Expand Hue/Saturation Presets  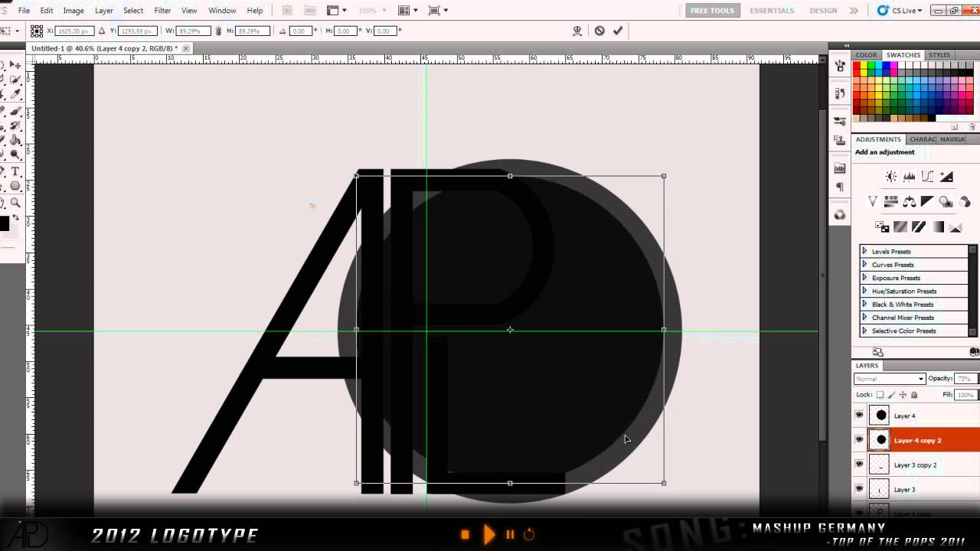click(864, 291)
